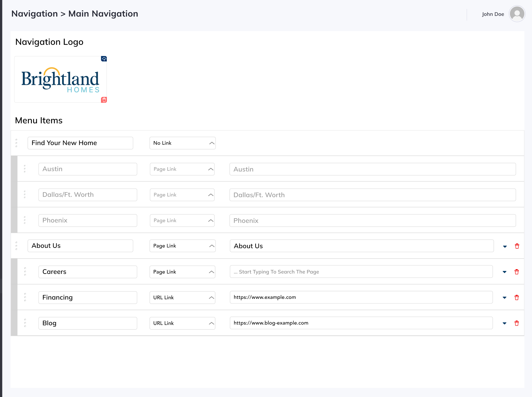Open the About Us Page Link dropdown
Screen dimensions: 532x397
click(x=182, y=246)
